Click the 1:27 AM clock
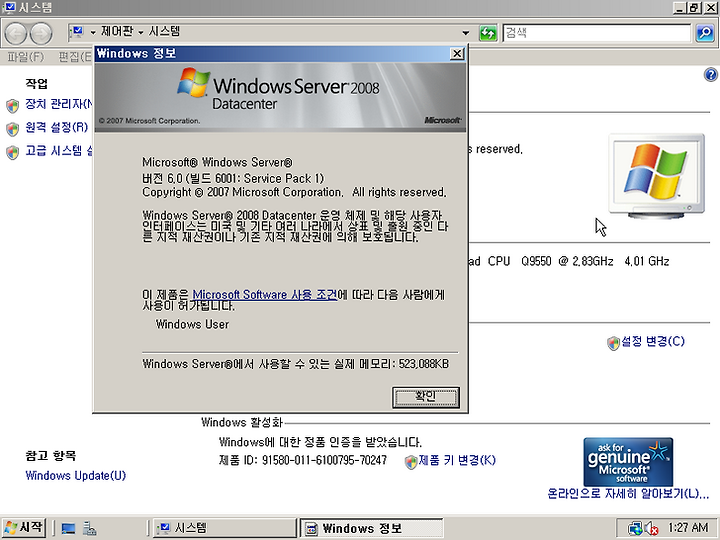The image size is (720, 540). (x=688, y=527)
